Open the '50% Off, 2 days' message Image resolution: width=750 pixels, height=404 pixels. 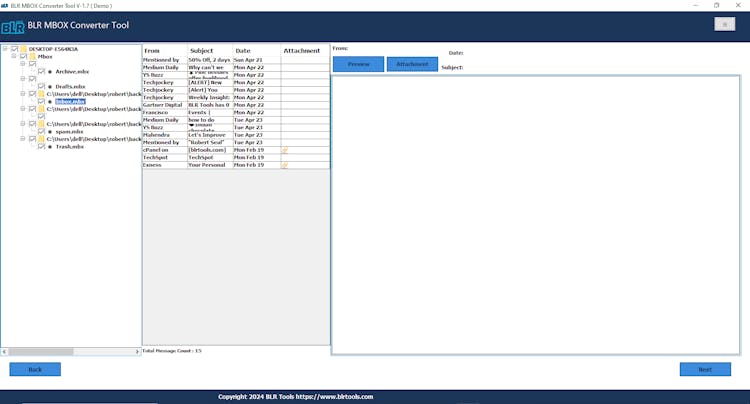[x=210, y=60]
